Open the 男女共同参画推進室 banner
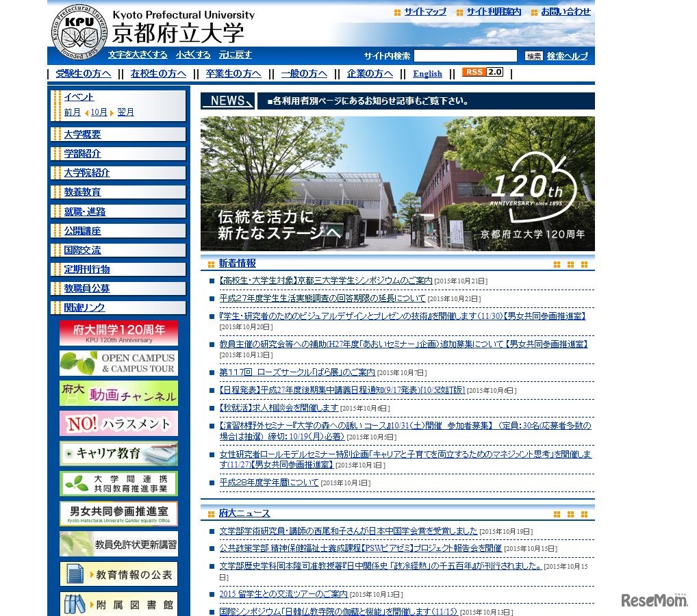The height and width of the screenshot is (616, 697). pos(118,513)
